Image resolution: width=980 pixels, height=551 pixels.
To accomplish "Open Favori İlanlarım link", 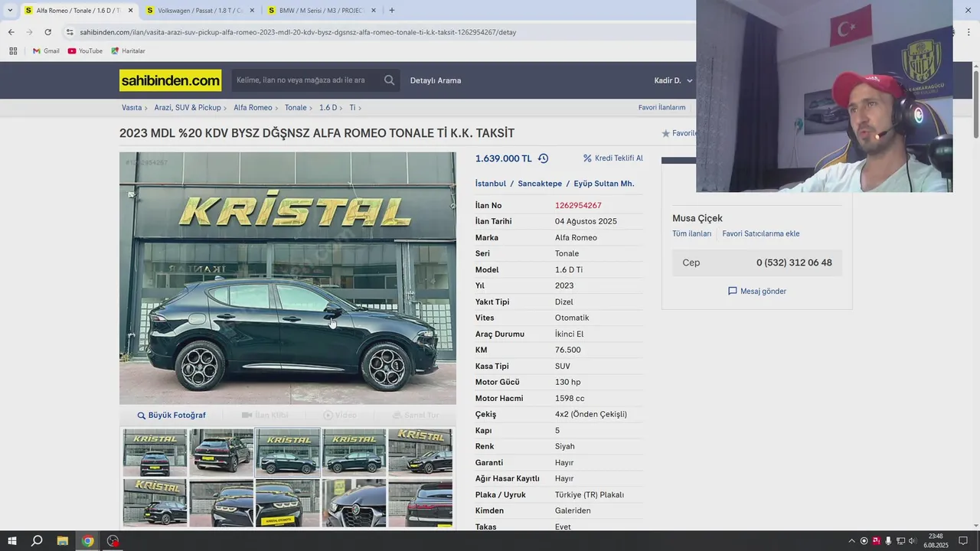I will (x=661, y=108).
